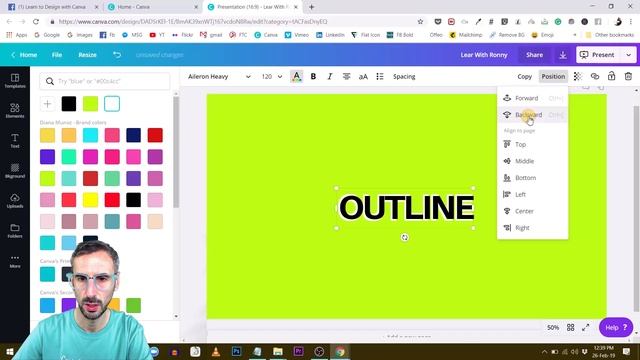
Task: Toggle bulleted list formatting
Action: [380, 76]
